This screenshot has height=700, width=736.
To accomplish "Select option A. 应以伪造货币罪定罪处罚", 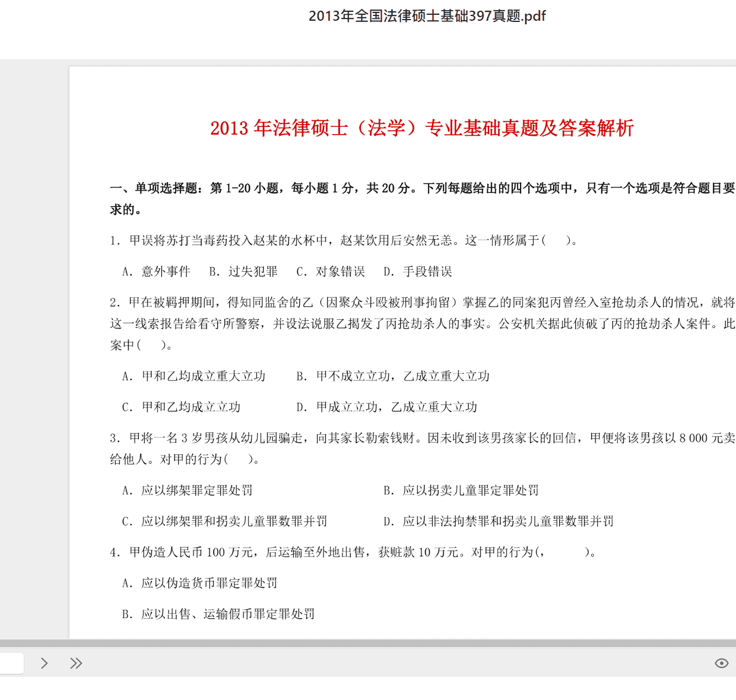I will [x=200, y=583].
